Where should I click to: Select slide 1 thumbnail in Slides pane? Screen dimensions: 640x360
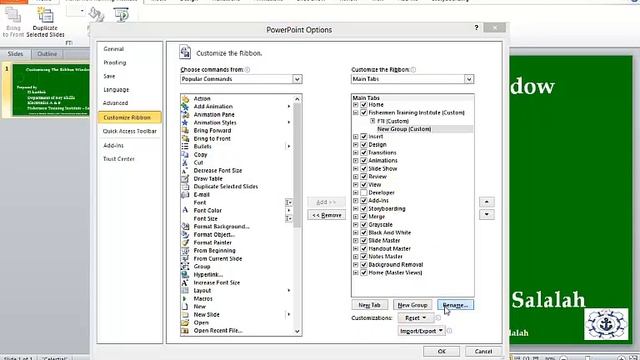point(51,90)
